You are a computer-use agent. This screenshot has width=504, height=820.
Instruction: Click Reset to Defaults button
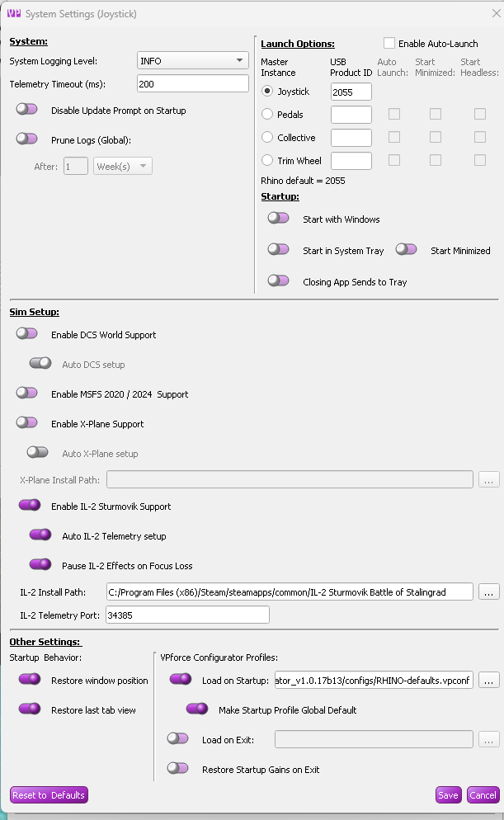pos(49,795)
